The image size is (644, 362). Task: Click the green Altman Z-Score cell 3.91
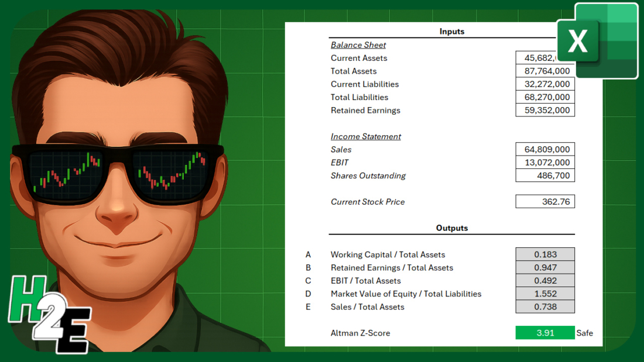click(545, 333)
